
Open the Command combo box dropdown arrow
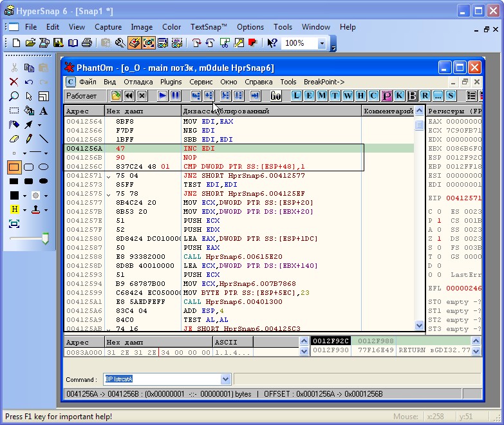point(226,379)
